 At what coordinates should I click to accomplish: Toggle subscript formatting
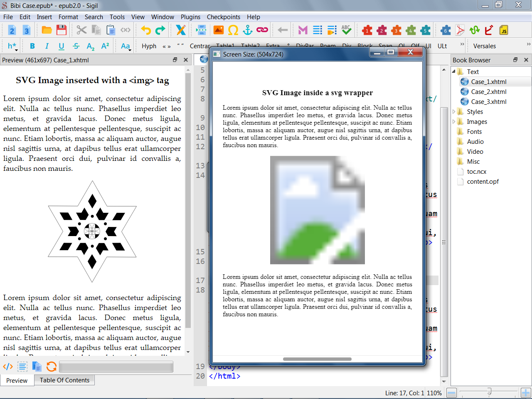[91, 46]
